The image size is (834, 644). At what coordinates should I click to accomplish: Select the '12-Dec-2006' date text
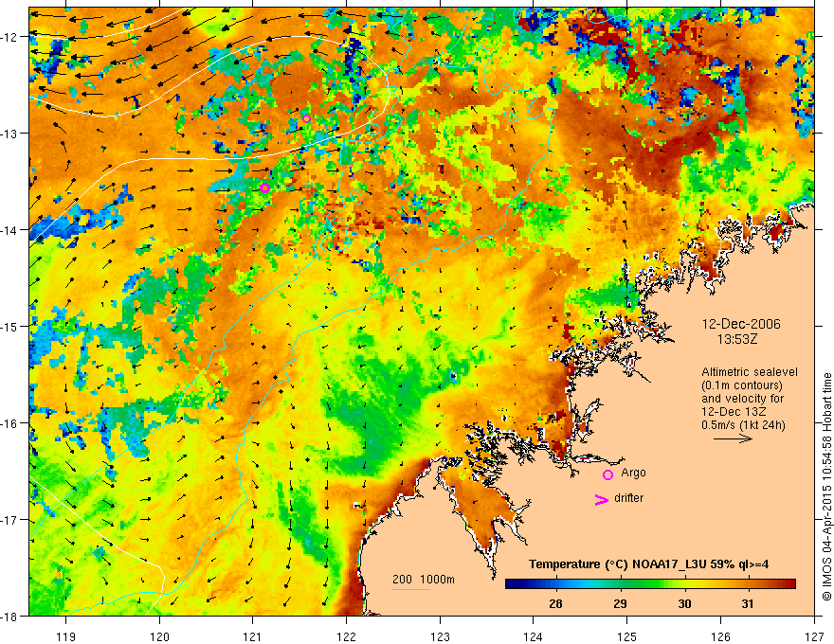point(741,324)
